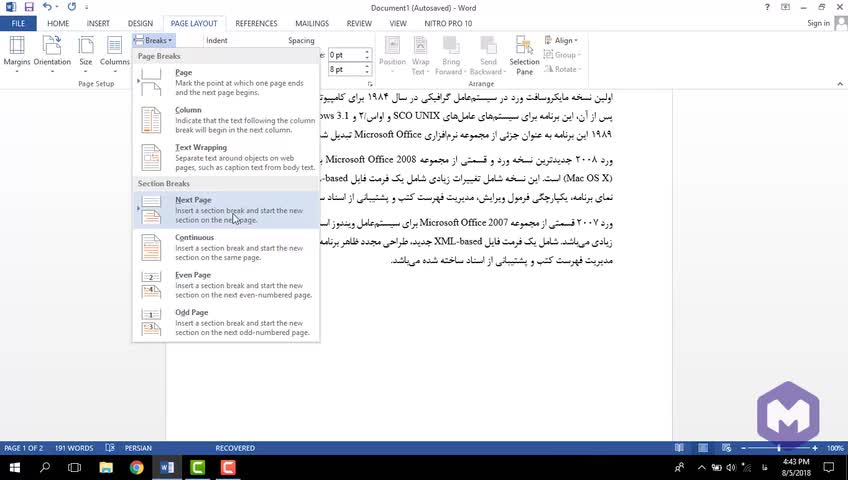
Task: Insert a Page break
Action: [x=226, y=82]
